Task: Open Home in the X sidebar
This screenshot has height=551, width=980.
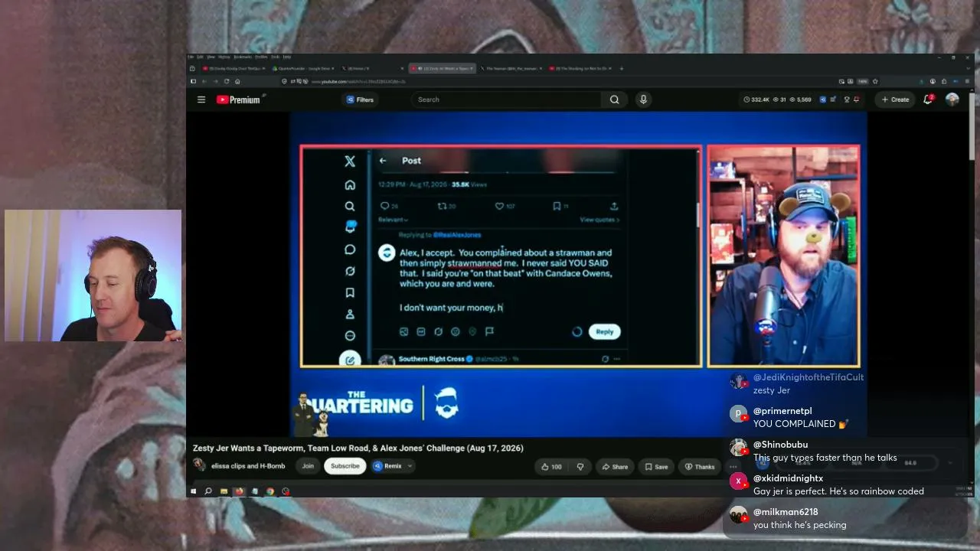Action: 350,185
